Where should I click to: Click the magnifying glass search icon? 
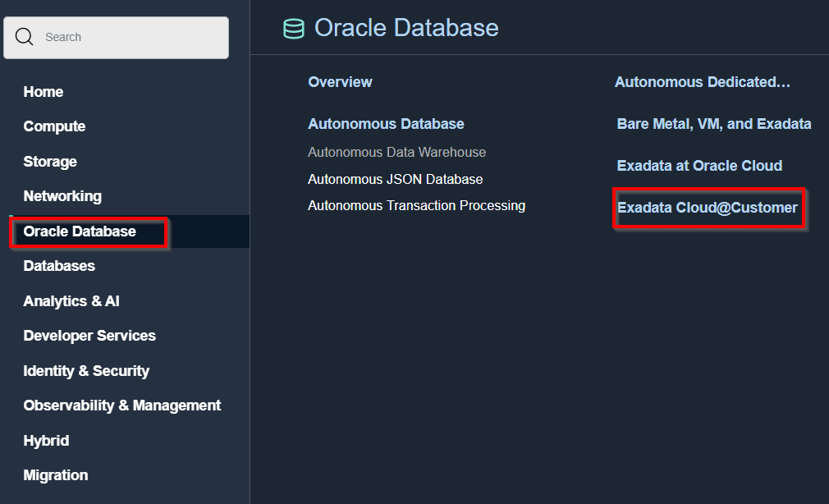[25, 37]
